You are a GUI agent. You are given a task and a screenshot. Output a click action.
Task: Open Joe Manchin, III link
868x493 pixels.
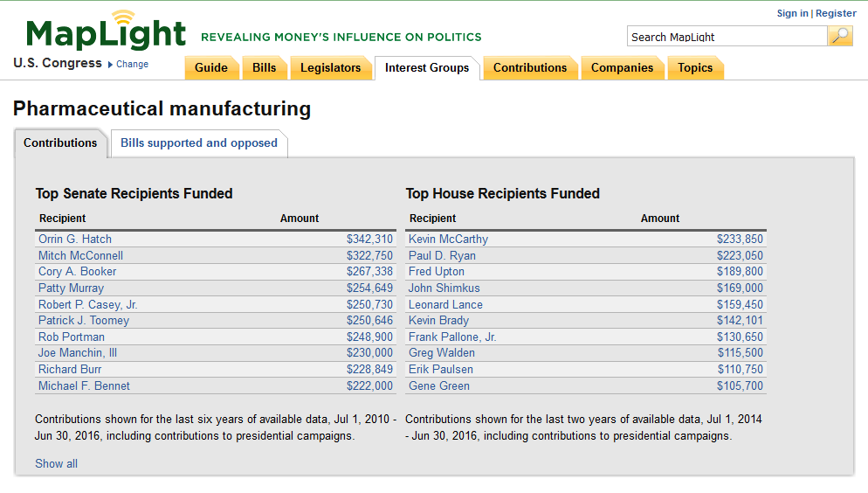tap(78, 353)
